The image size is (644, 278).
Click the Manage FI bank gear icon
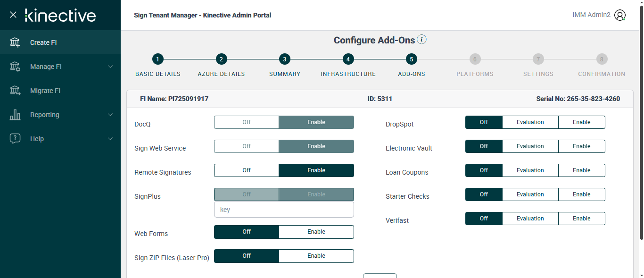pos(15,67)
